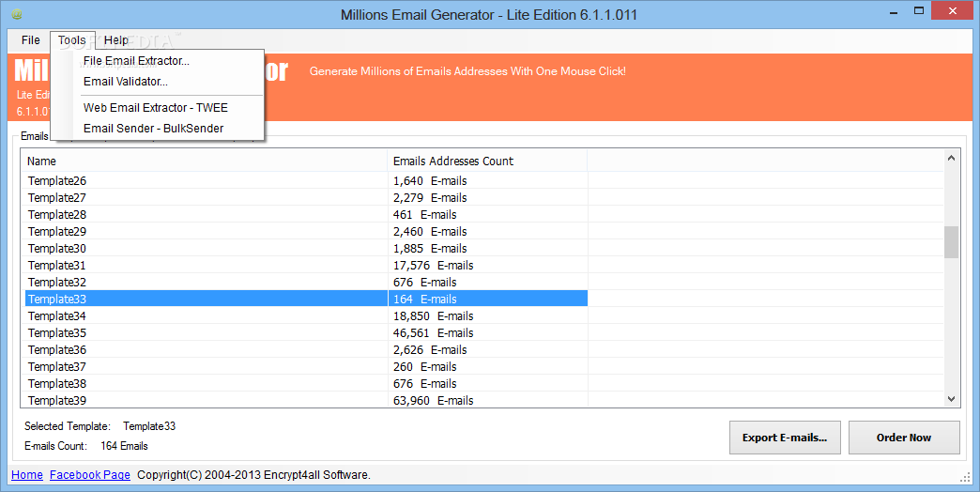
Task: Maximize the Millions Email Generator window
Action: (919, 11)
